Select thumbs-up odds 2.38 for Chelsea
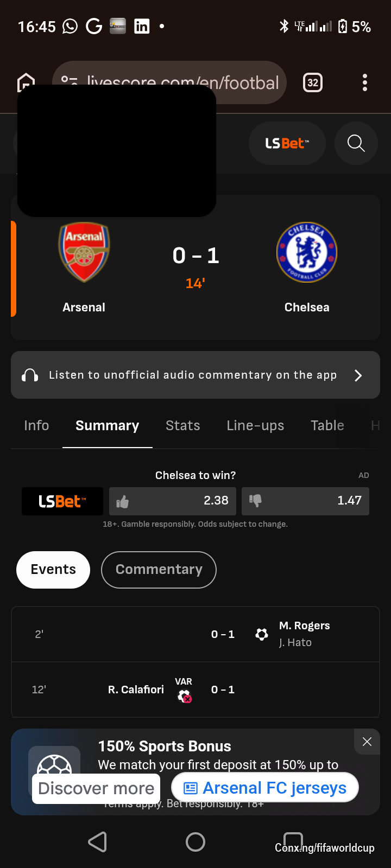Viewport: 391px width, 868px height. pos(173,501)
